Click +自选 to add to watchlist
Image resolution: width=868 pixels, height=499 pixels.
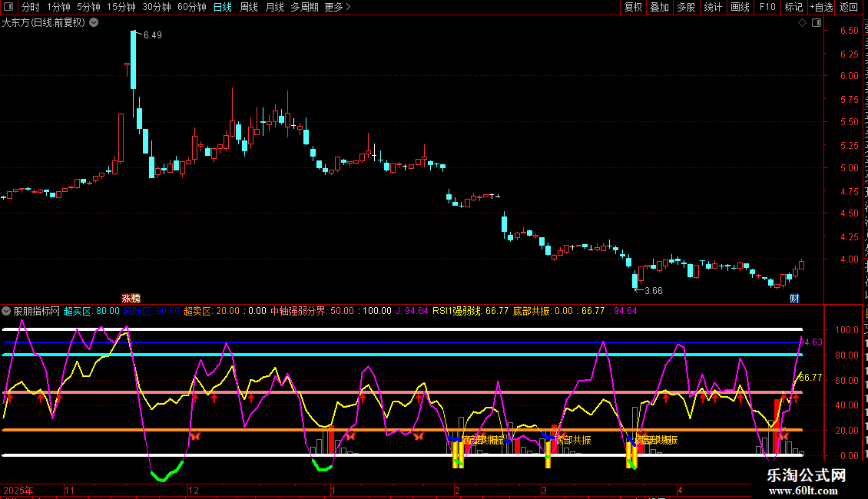(x=821, y=7)
